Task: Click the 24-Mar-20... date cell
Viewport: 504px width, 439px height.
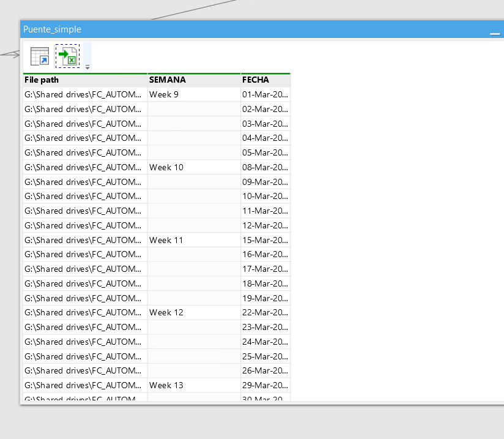Action: (265, 342)
